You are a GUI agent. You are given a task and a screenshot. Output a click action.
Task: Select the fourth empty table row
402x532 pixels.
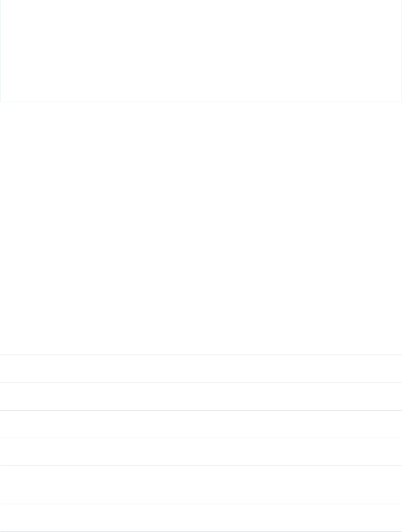[x=201, y=452]
